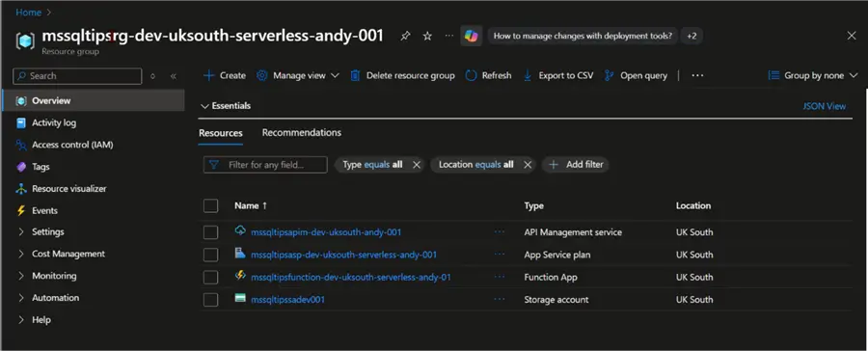
Task: Collapse the Essentials section
Action: coord(226,106)
